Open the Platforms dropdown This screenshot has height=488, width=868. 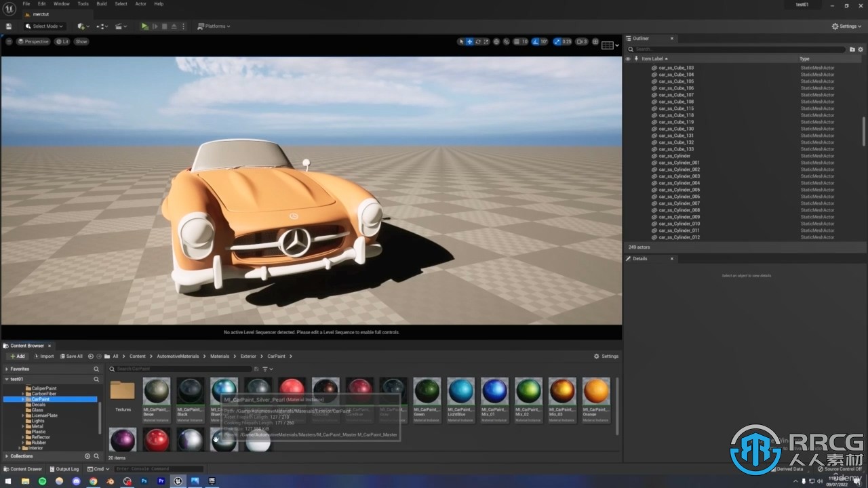214,26
